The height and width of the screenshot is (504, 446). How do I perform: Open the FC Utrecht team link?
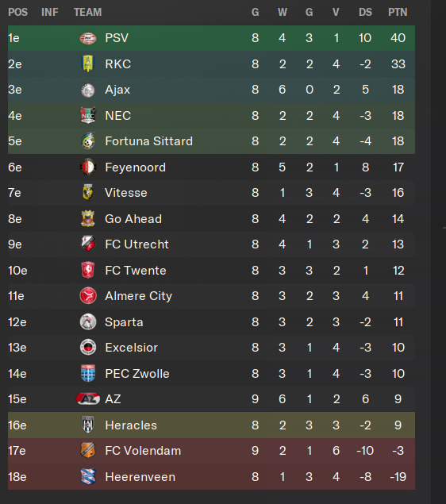[136, 244]
